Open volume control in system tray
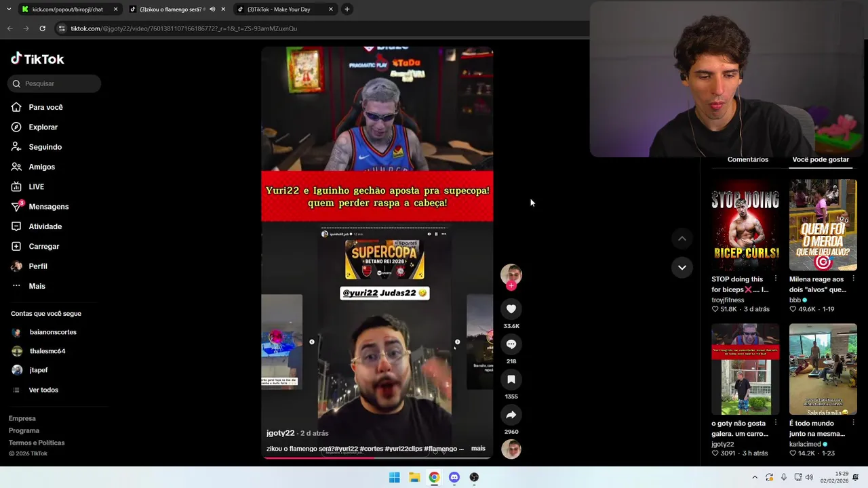This screenshot has width=868, height=488. [x=809, y=477]
